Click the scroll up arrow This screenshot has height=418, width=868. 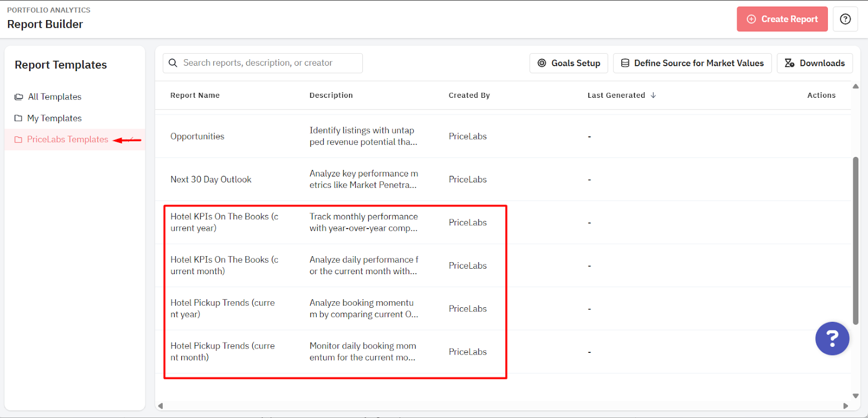856,86
